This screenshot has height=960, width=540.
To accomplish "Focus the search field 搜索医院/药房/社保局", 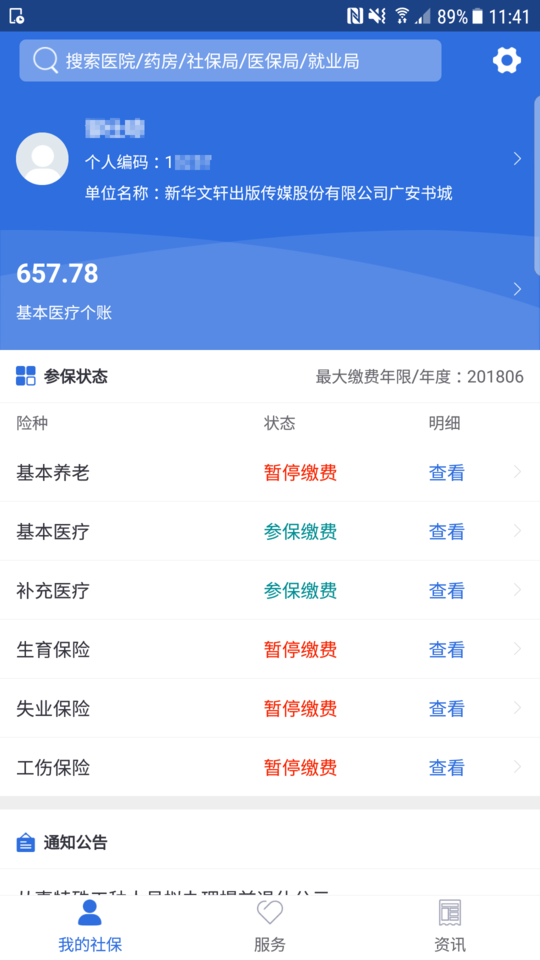I will pos(230,61).
